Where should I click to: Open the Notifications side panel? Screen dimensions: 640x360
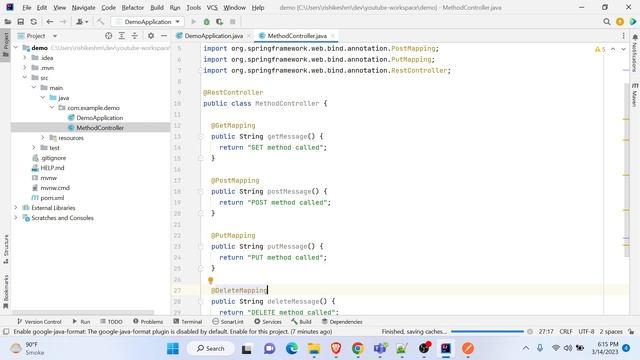point(635,53)
